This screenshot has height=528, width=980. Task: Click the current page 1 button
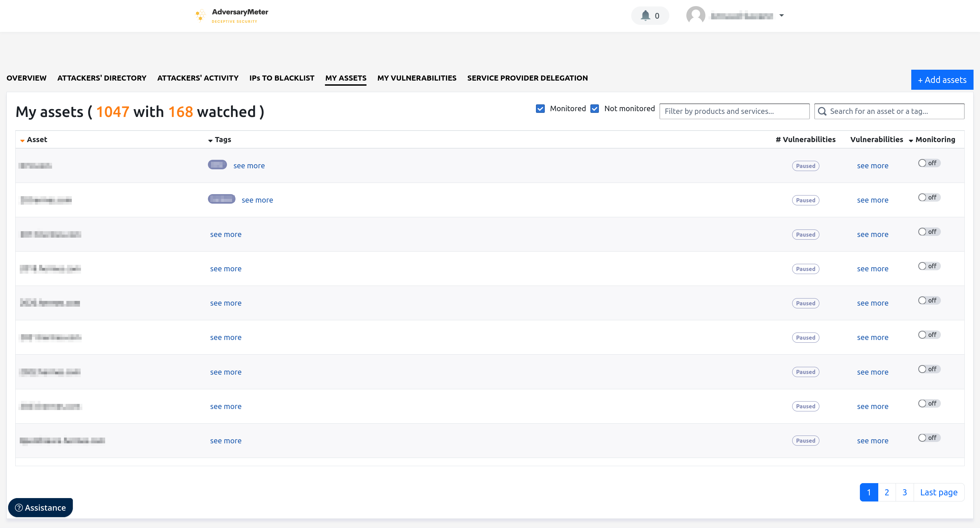868,492
